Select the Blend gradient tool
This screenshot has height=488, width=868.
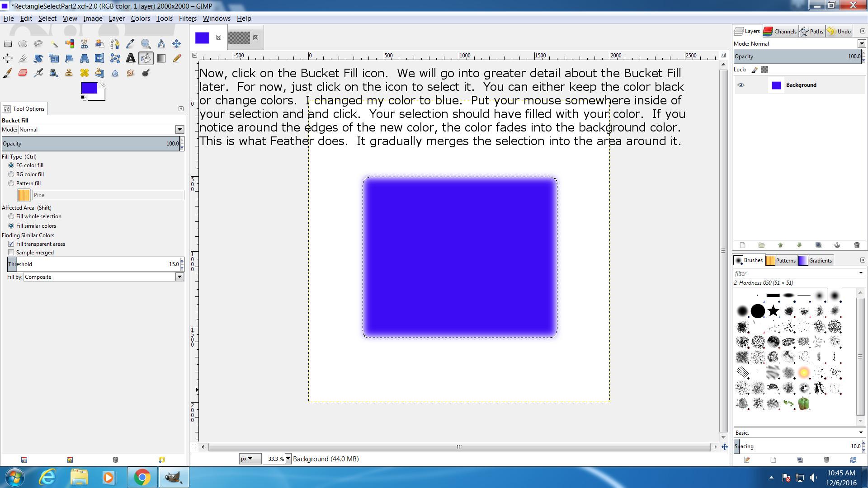coord(161,58)
